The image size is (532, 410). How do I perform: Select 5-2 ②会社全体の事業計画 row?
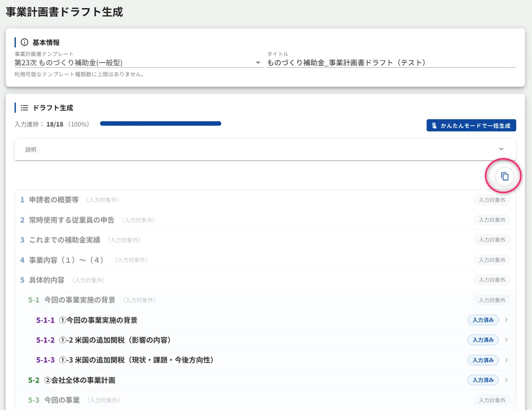click(265, 380)
